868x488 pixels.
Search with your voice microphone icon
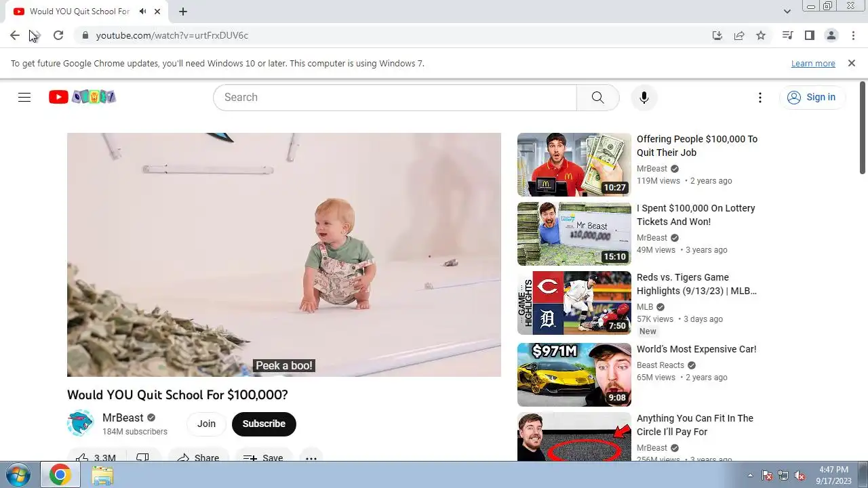coord(644,97)
